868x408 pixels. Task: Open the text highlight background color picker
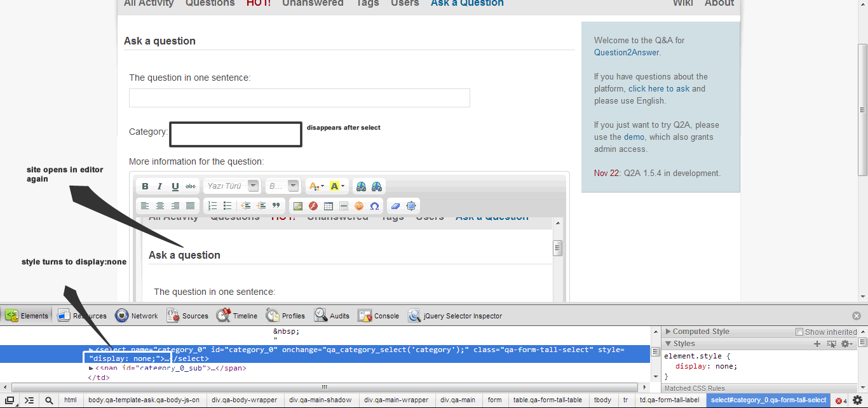click(337, 186)
